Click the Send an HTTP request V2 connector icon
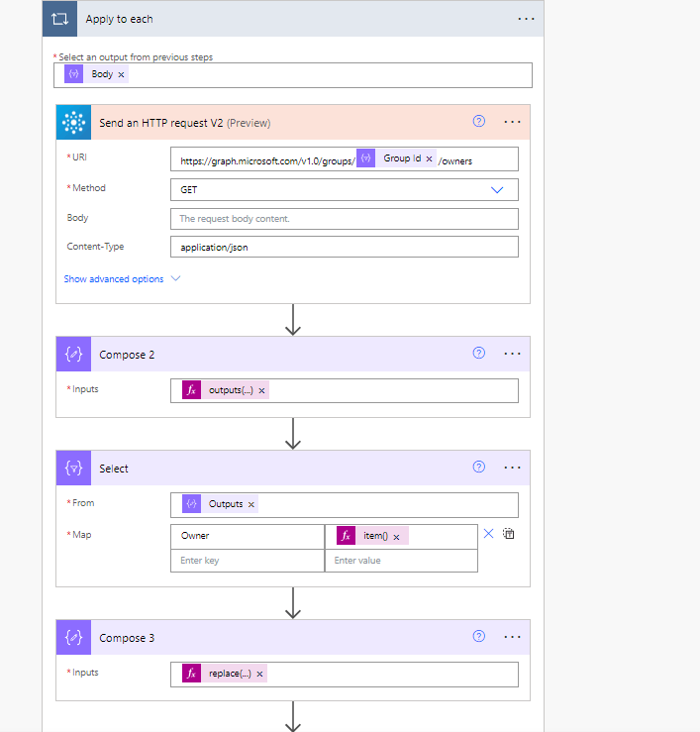This screenshot has width=700, height=732. (73, 122)
